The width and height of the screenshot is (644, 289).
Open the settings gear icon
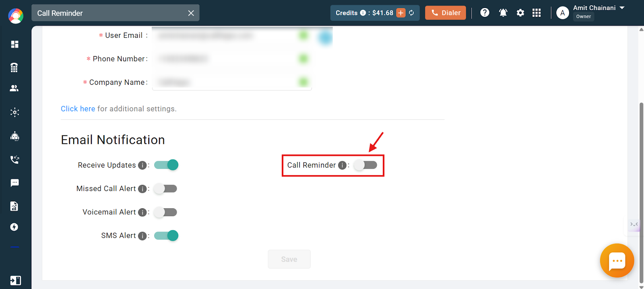click(520, 13)
